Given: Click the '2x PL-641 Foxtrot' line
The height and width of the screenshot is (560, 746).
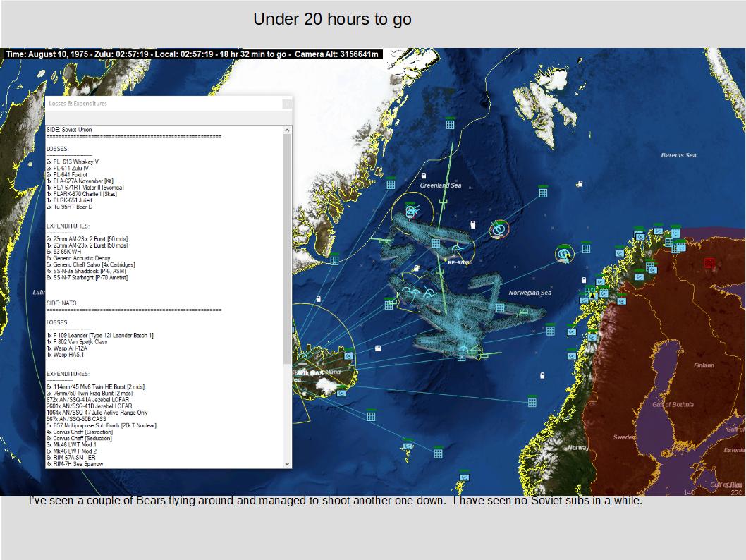Looking at the screenshot, I should [66, 175].
